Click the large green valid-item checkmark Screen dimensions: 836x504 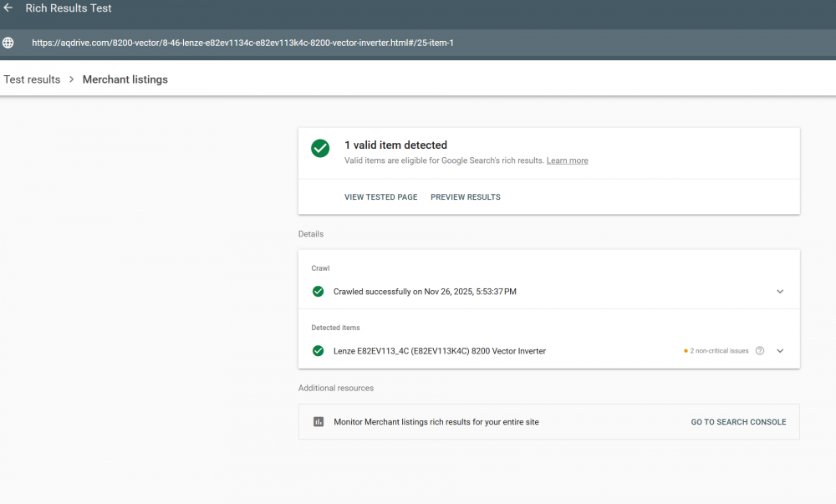point(320,148)
